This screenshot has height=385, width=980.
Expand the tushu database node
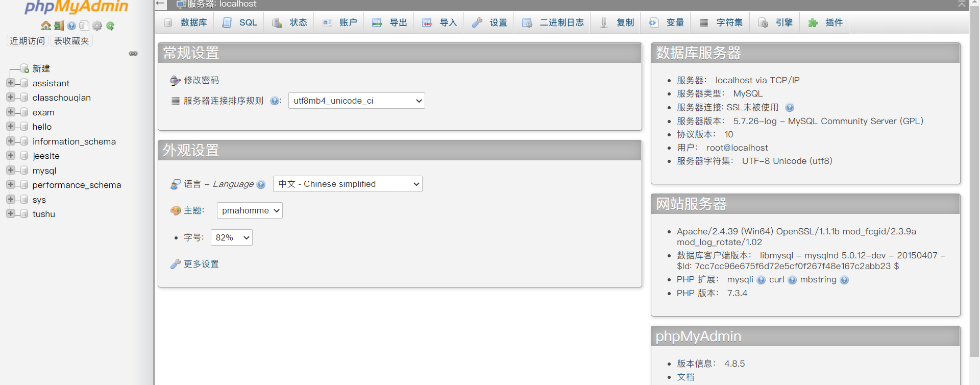10,213
